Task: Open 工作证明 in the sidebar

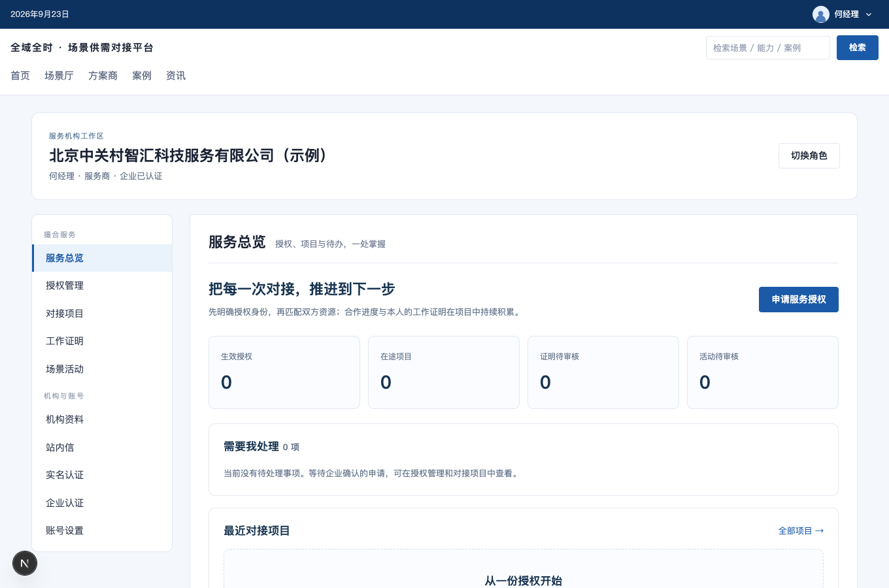Action: tap(102, 341)
